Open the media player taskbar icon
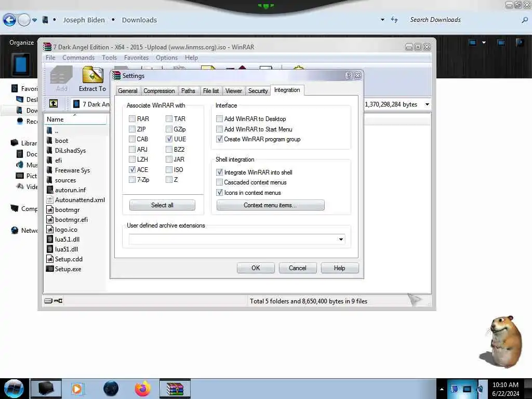This screenshot has width=532, height=399. pos(77,389)
